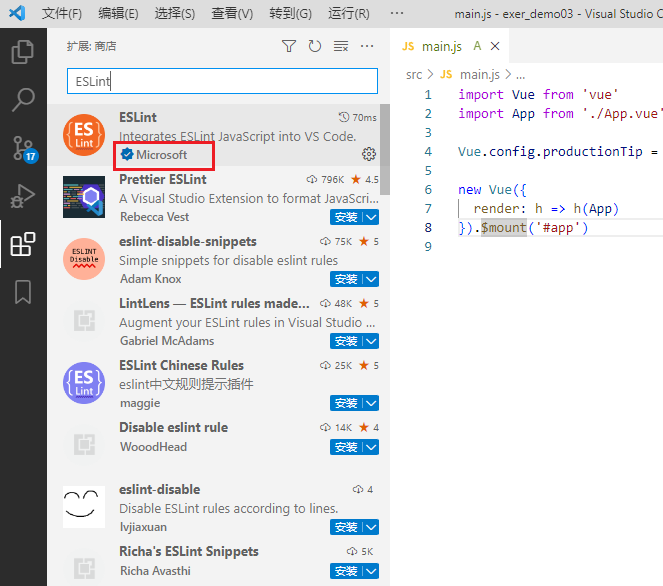Click the JS file icon on main.js tab
The height and width of the screenshot is (586, 663).
pos(408,46)
